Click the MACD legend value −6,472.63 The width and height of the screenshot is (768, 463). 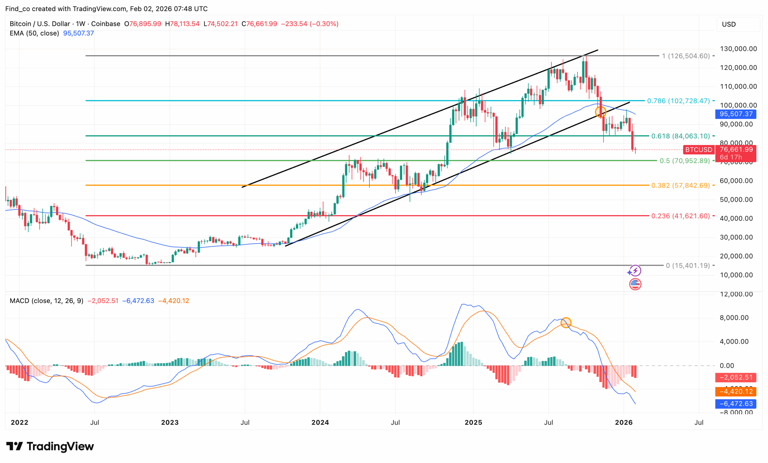pyautogui.click(x=138, y=300)
